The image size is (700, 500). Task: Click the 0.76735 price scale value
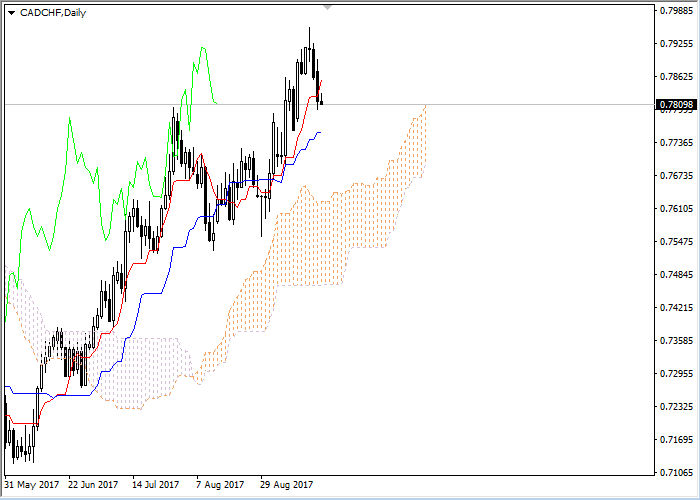pyautogui.click(x=677, y=175)
